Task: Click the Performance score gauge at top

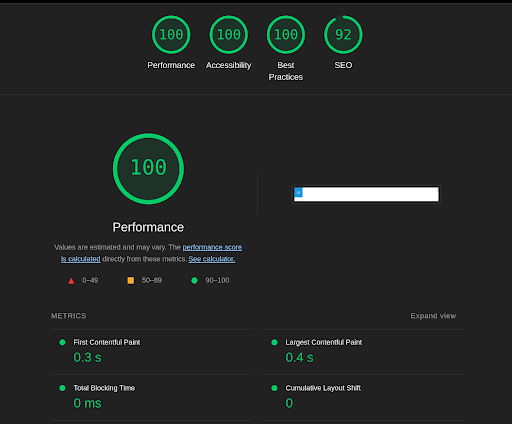Action: [x=171, y=35]
